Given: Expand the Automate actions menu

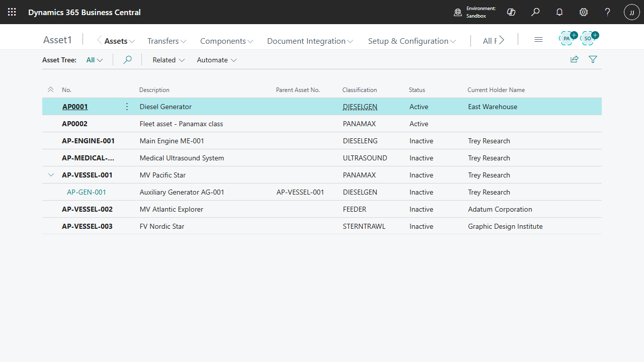Looking at the screenshot, I should click(217, 60).
